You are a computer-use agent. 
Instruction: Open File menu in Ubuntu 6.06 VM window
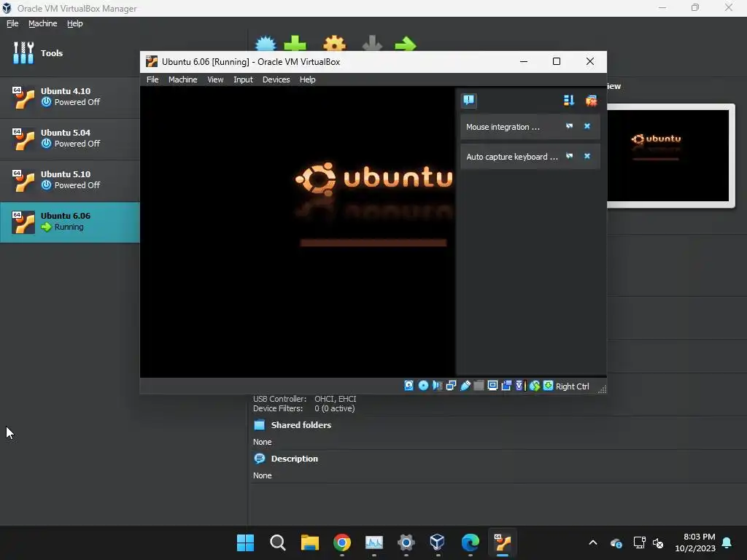tap(152, 79)
